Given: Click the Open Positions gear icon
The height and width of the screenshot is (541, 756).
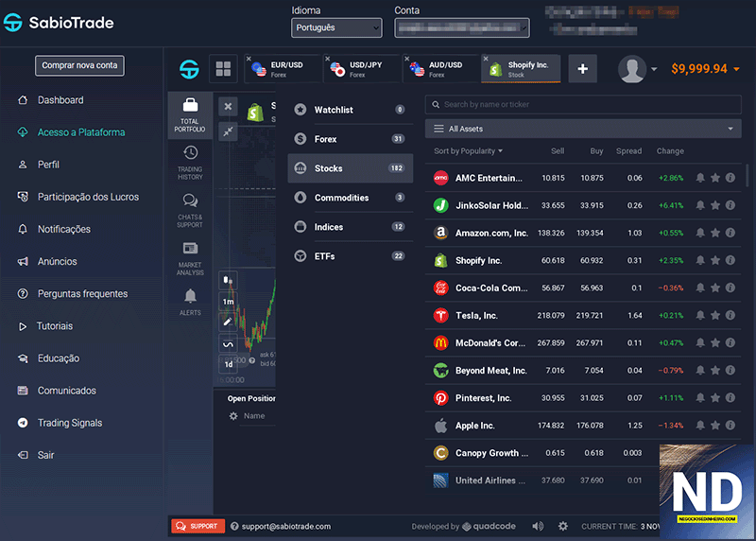Looking at the screenshot, I should (233, 416).
